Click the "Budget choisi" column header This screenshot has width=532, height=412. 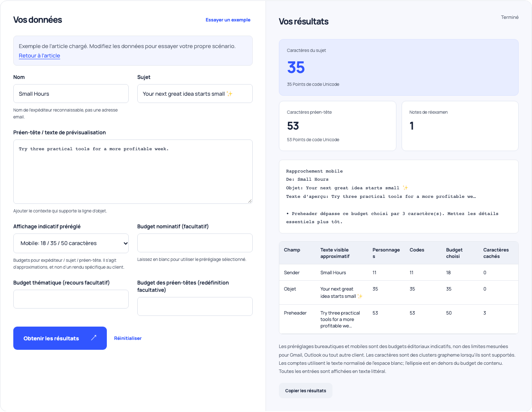[x=454, y=253]
